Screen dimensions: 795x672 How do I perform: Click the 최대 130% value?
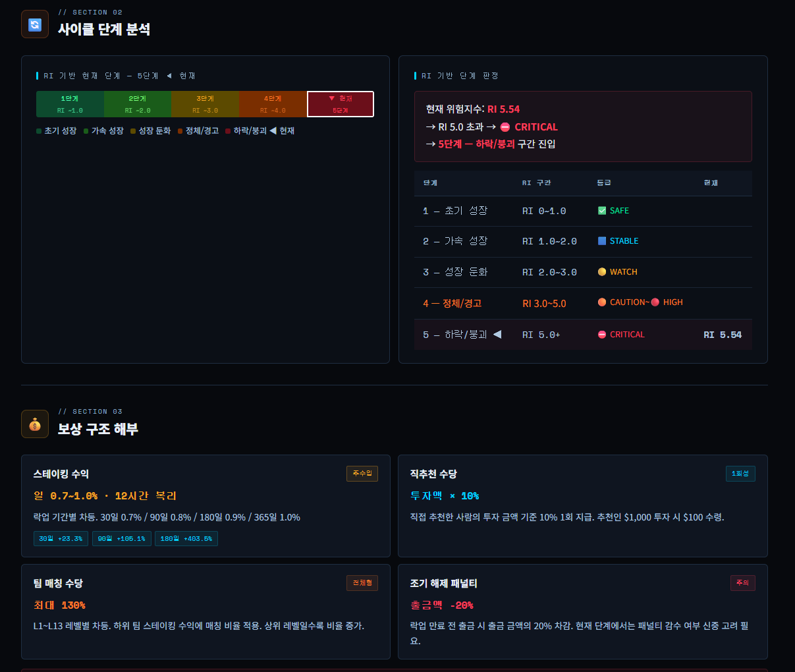pos(60,605)
